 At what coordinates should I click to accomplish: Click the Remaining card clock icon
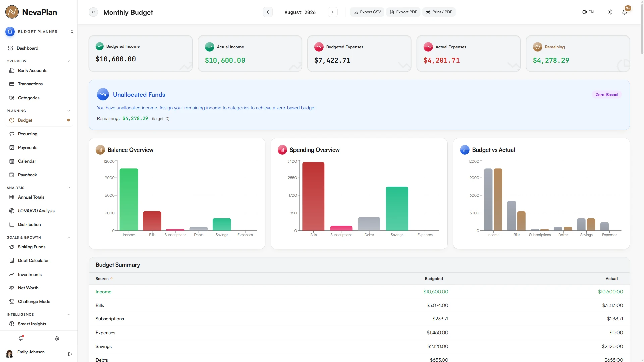(538, 47)
